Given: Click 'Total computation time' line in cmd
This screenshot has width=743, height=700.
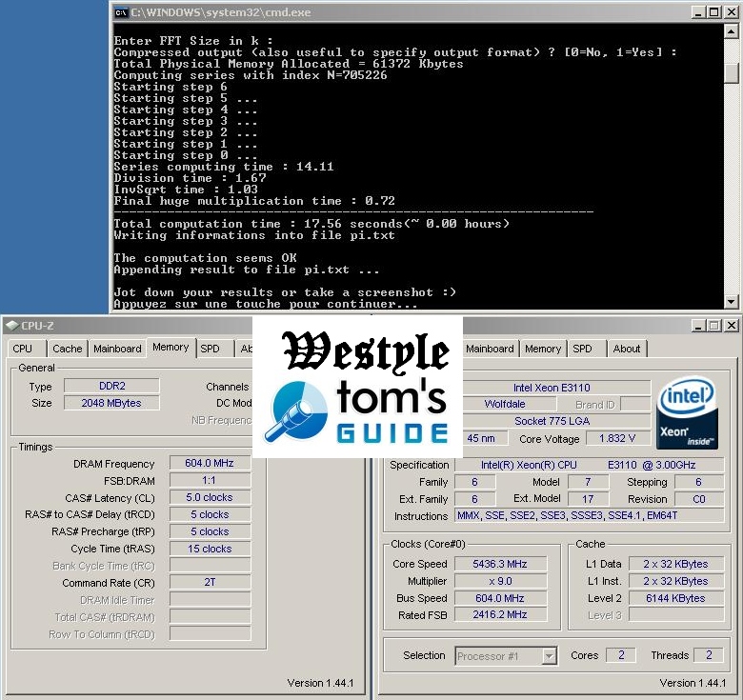Looking at the screenshot, I should click(311, 224).
